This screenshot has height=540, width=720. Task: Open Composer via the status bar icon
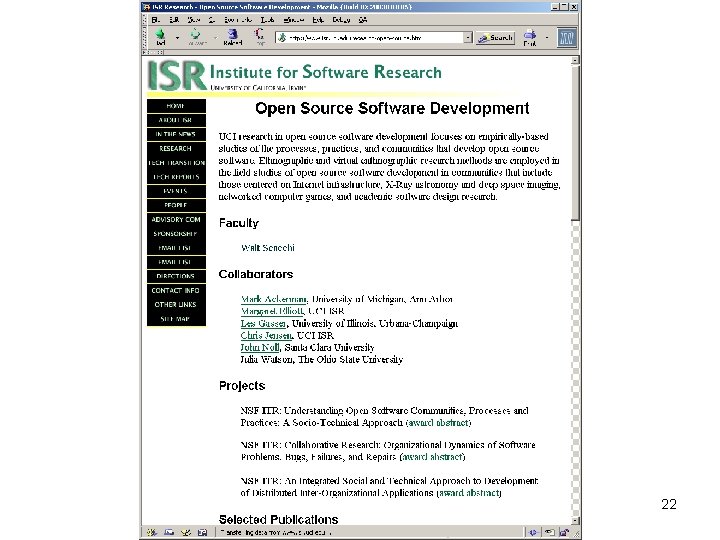(x=186, y=532)
